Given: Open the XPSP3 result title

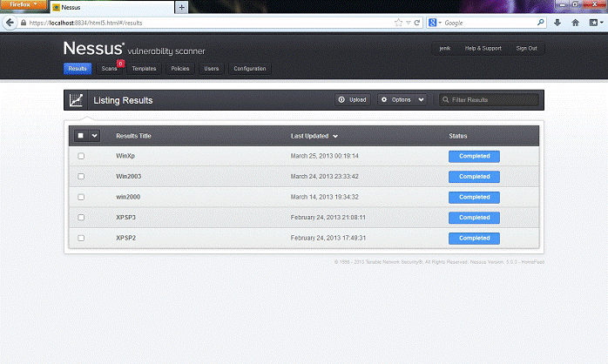Looking at the screenshot, I should point(125,218).
